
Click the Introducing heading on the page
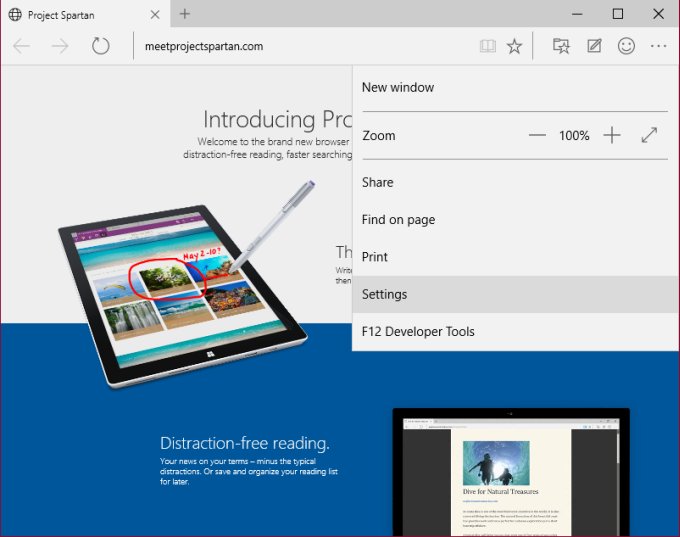pos(278,119)
